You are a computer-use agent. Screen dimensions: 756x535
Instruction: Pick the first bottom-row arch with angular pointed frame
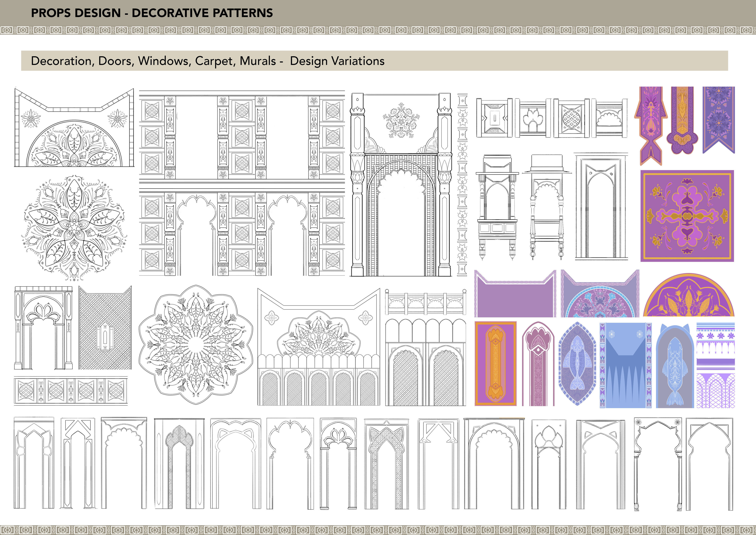pyautogui.click(x=34, y=463)
